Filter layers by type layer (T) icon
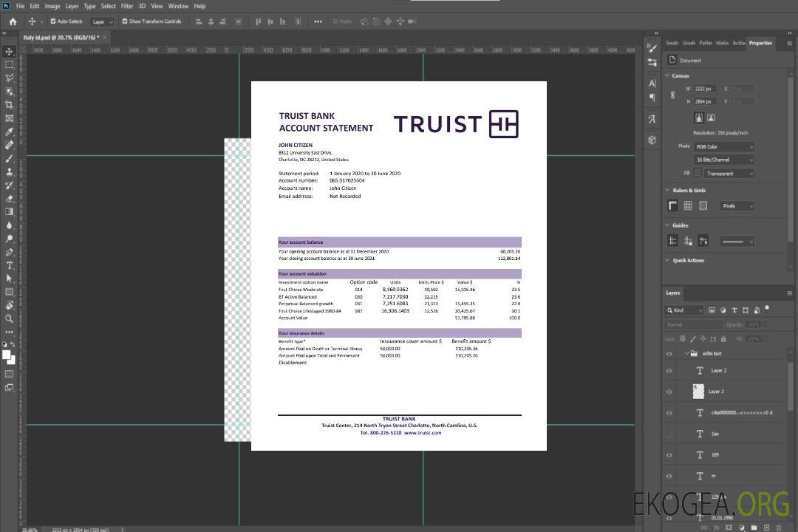The height and width of the screenshot is (532, 798). (734, 310)
